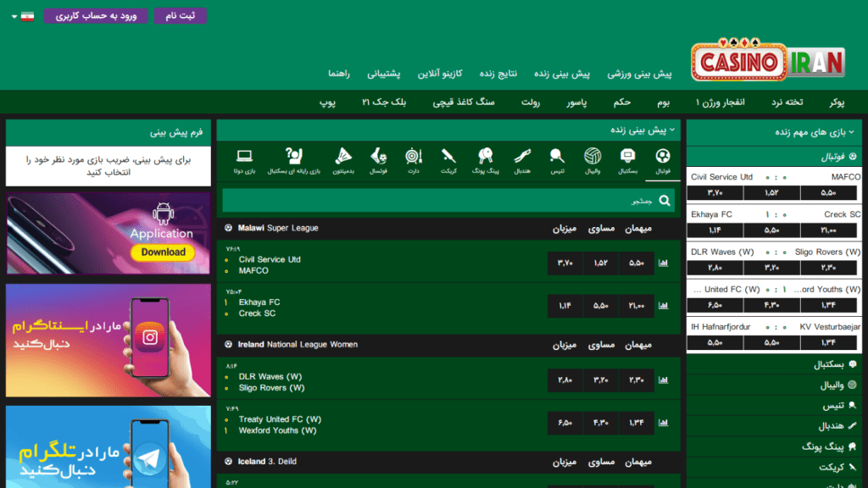
Task: Select home odds ۳,۷۰ for Civil Service Utd
Action: point(565,263)
